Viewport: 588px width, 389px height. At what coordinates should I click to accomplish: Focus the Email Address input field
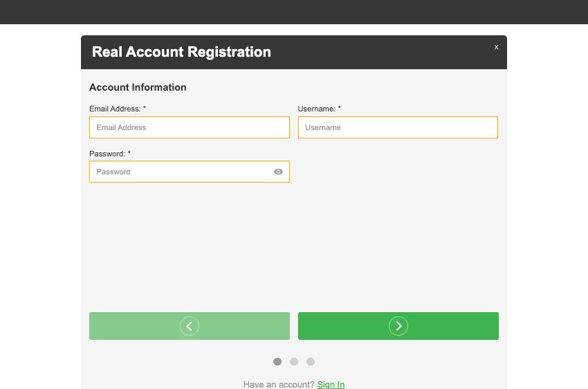pos(189,127)
